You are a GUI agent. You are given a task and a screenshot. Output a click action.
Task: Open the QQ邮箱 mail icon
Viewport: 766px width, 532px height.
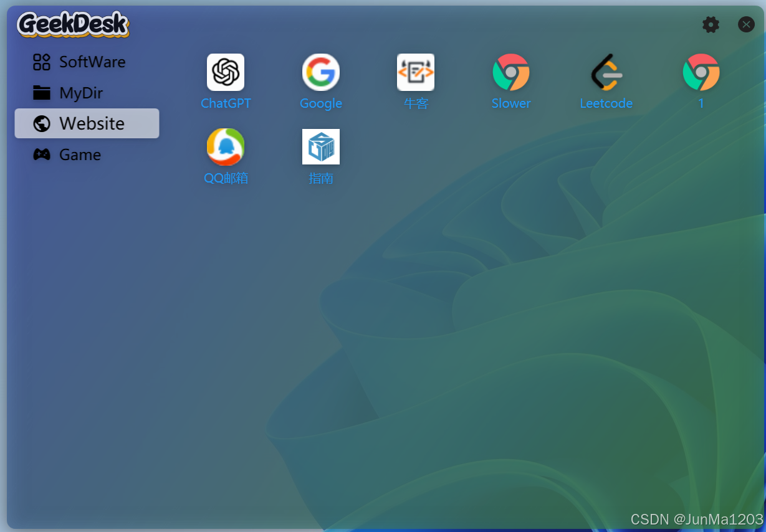pyautogui.click(x=226, y=147)
